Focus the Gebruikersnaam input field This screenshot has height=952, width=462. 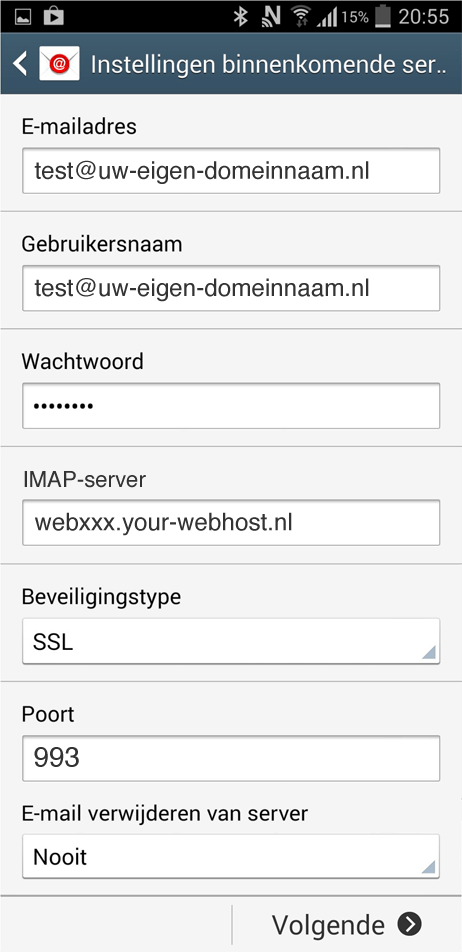[x=231, y=288]
